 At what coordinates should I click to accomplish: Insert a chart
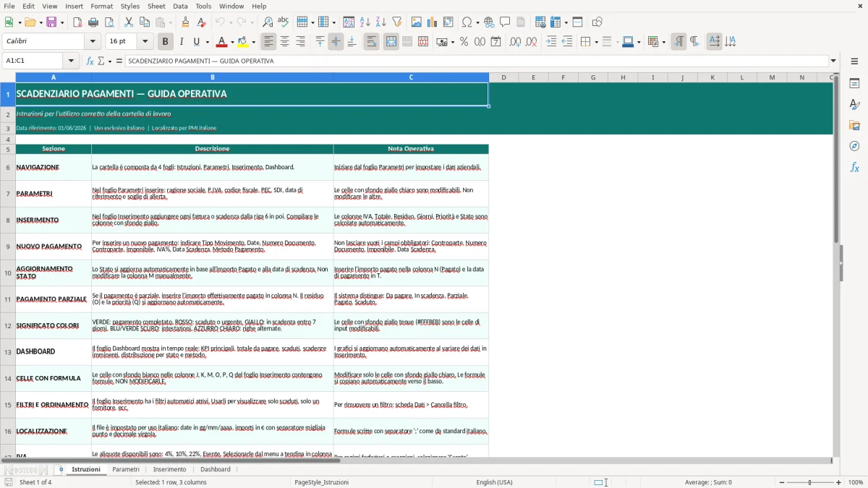point(433,22)
